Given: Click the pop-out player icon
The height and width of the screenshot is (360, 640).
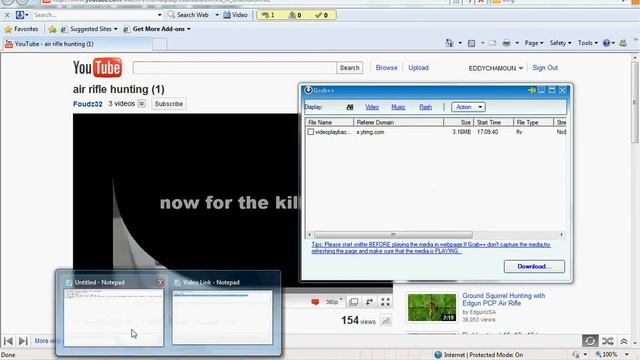Looking at the screenshot, I should point(353,302).
